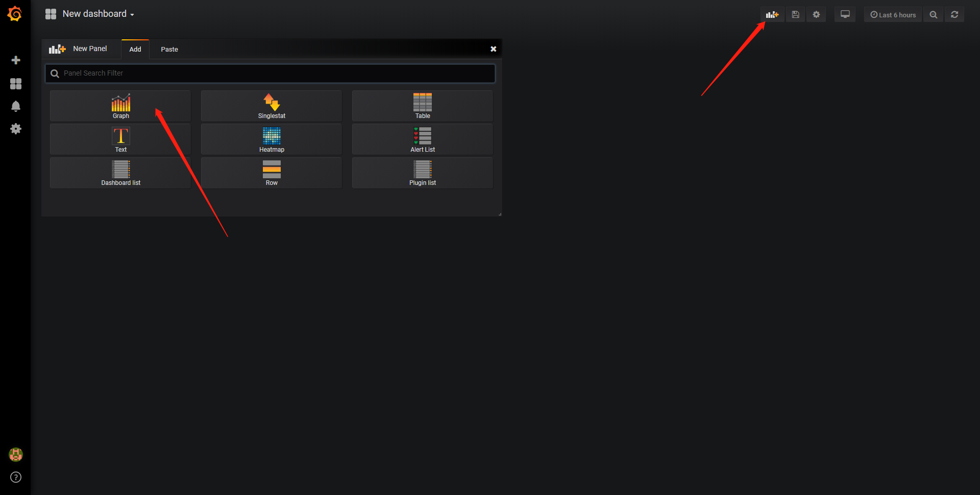Click the Add panel toolbar icon
This screenshot has height=495, width=980.
point(772,15)
